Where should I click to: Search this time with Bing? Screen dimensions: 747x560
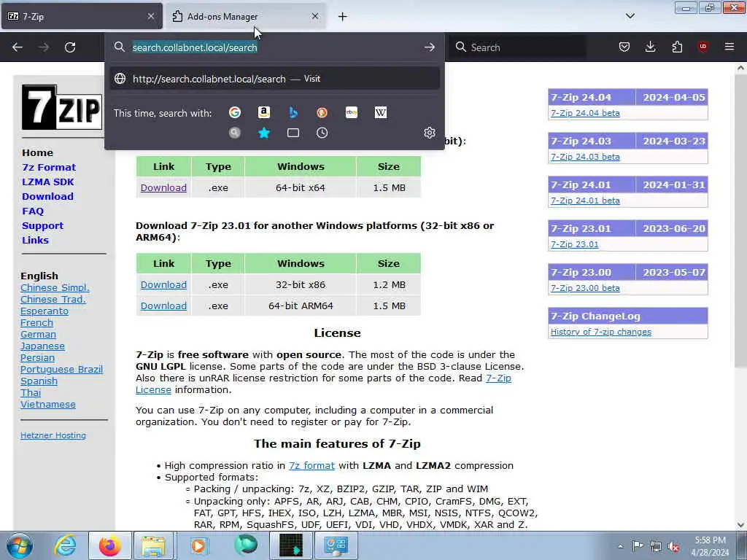[293, 112]
